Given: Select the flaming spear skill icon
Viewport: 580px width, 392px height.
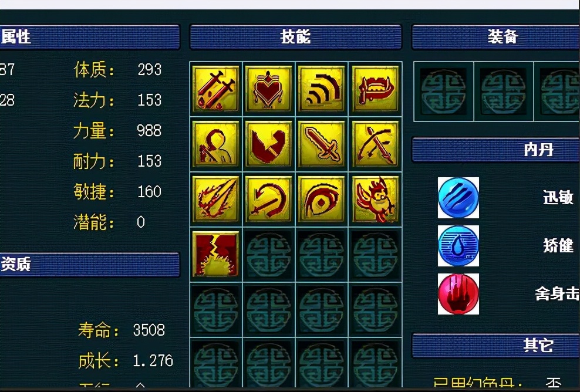Looking at the screenshot, I should coord(215,199).
